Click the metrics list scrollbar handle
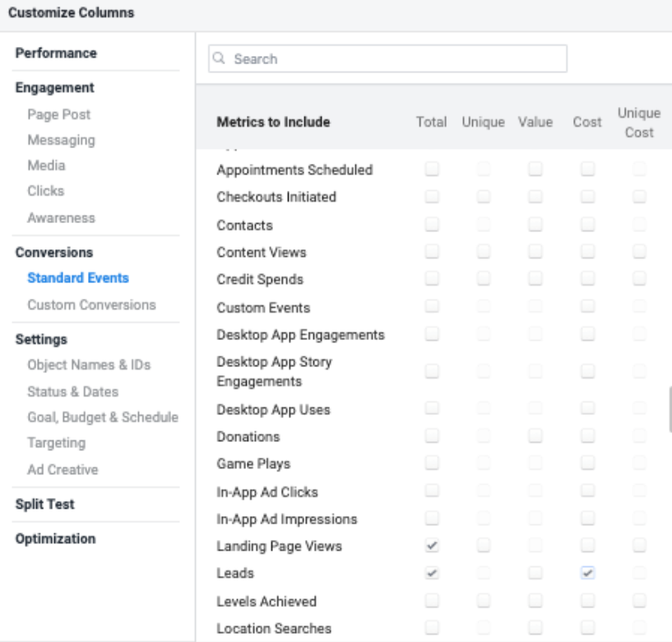 pos(670,410)
